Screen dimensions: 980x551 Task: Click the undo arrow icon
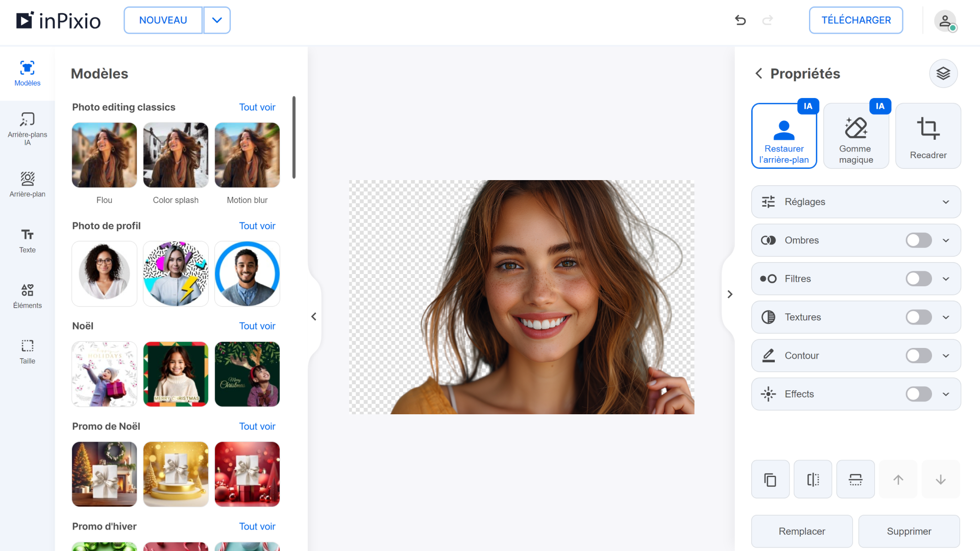click(x=740, y=20)
